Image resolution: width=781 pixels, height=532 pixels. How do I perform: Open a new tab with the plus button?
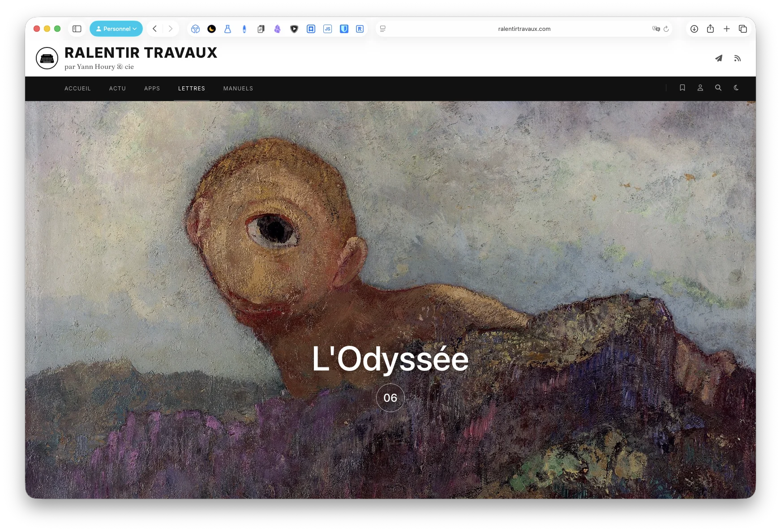click(x=727, y=29)
